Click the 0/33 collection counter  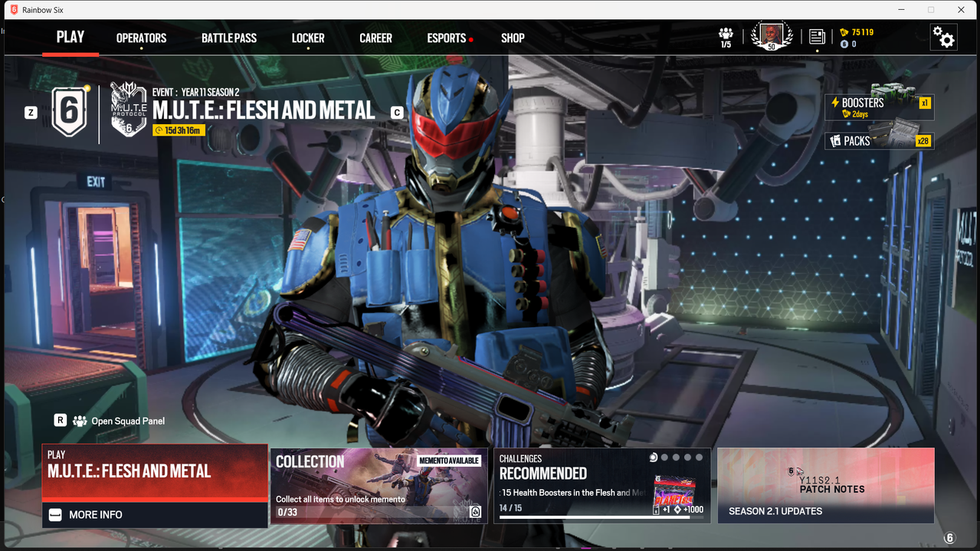click(x=287, y=512)
